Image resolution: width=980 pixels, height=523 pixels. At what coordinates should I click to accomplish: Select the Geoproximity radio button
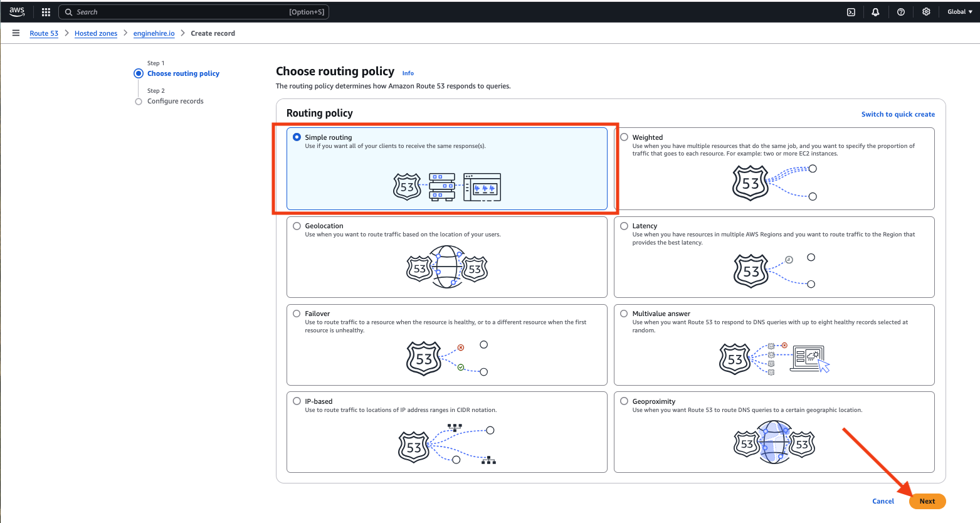624,401
